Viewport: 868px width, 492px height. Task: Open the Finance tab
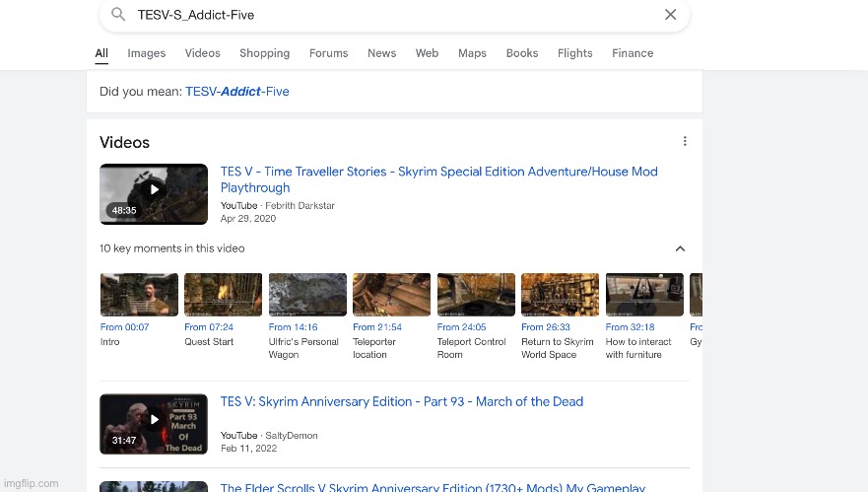click(x=633, y=53)
